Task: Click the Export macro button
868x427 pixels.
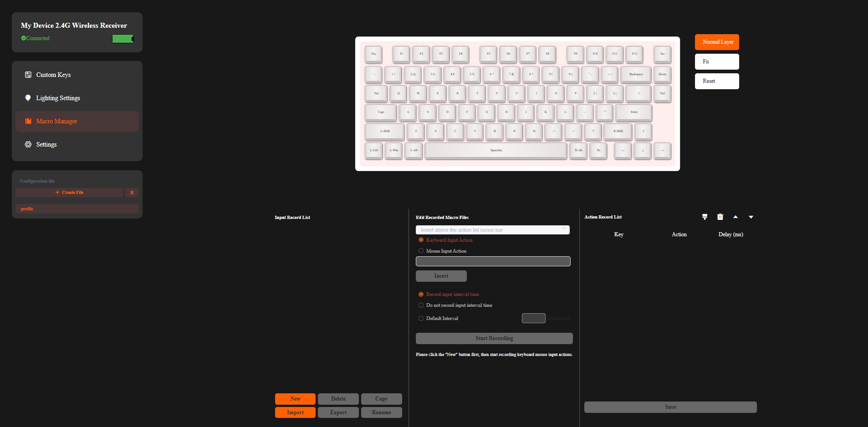Action: tap(338, 412)
